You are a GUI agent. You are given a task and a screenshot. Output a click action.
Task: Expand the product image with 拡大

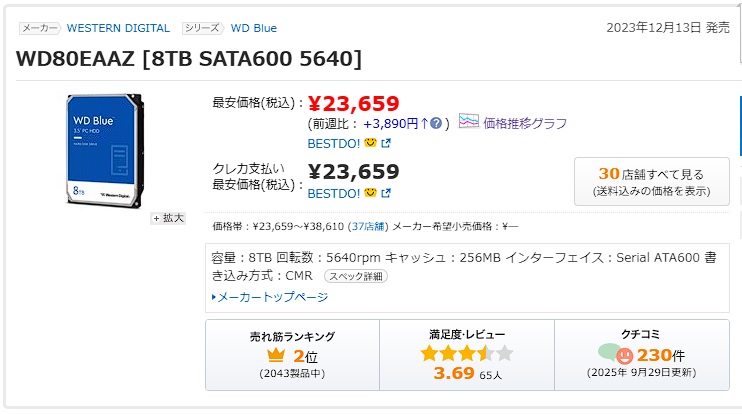tap(168, 218)
